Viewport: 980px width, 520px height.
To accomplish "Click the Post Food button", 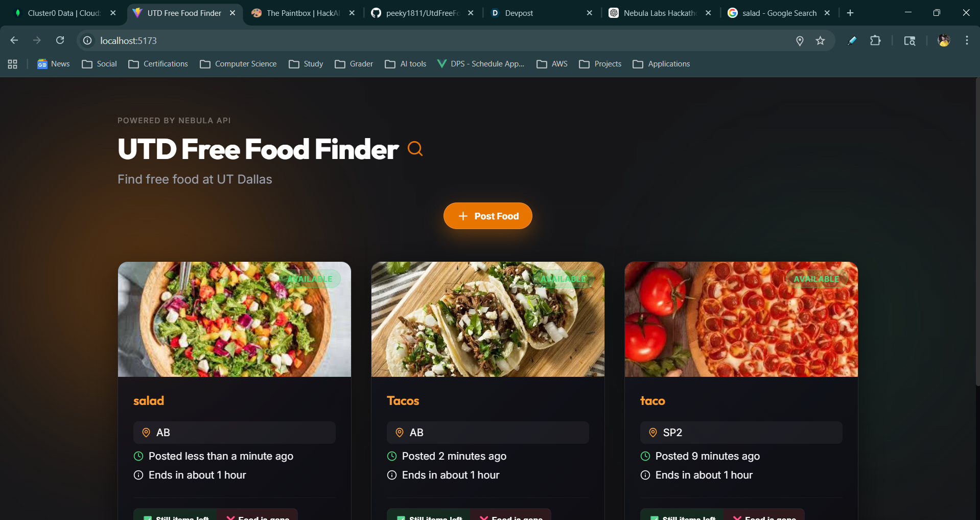I will point(488,216).
